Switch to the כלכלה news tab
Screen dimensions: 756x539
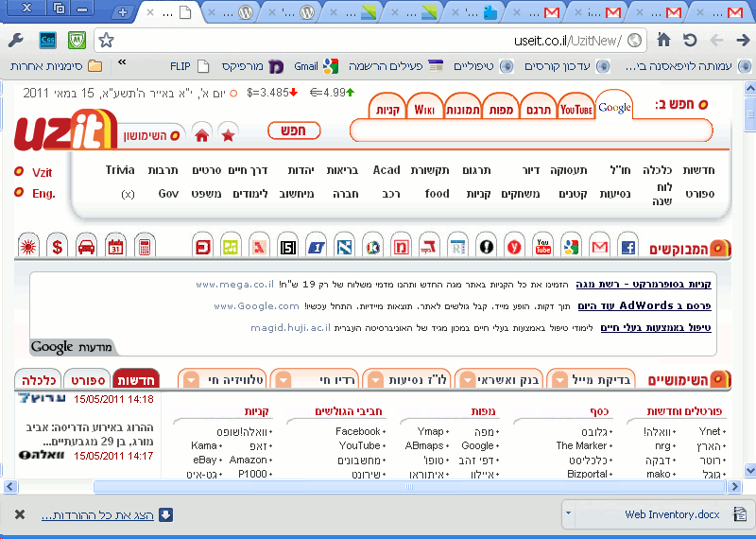click(x=39, y=380)
